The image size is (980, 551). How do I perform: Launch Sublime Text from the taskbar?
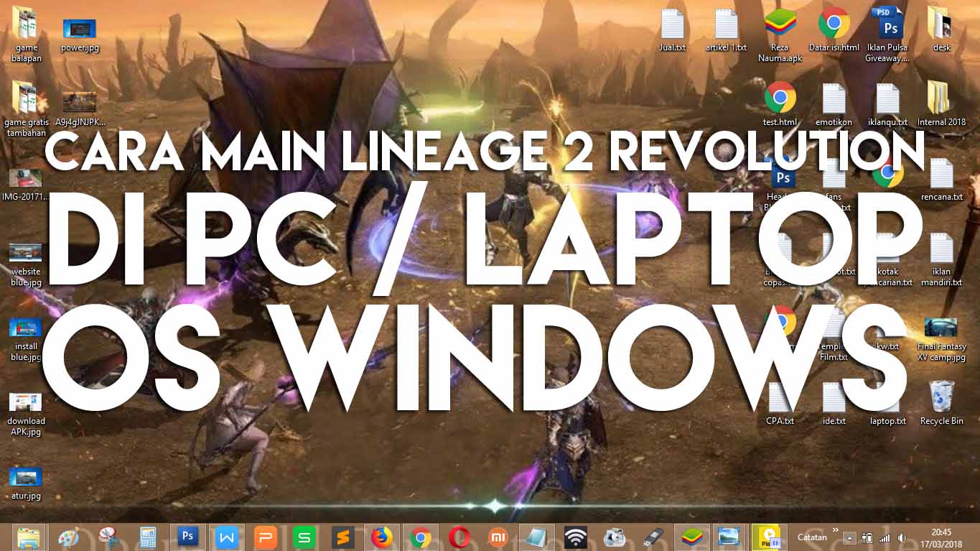pyautogui.click(x=344, y=537)
